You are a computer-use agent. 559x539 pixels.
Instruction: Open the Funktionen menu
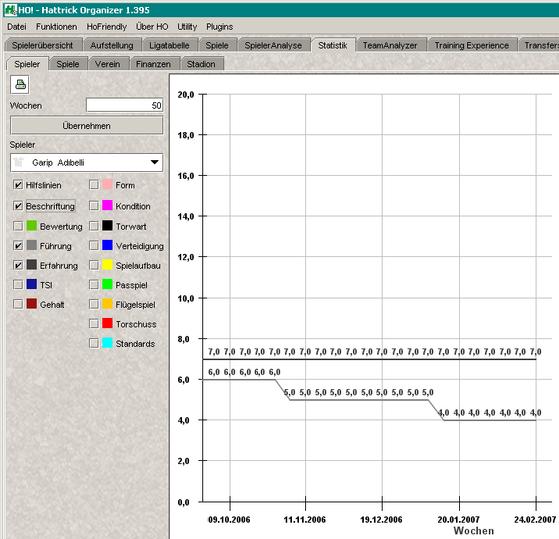point(56,27)
